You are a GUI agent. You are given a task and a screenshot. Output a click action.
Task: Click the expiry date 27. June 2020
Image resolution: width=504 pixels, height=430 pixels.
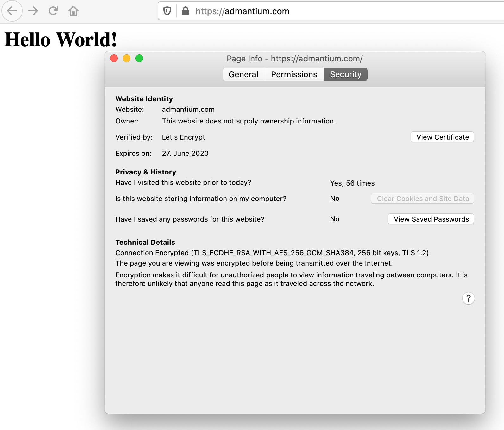[x=185, y=154]
